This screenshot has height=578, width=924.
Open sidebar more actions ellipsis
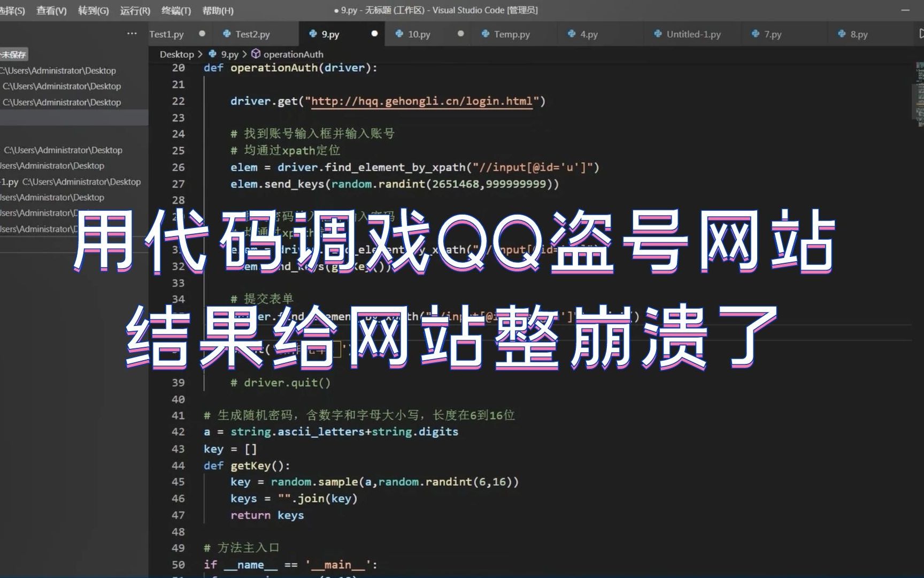(x=132, y=33)
